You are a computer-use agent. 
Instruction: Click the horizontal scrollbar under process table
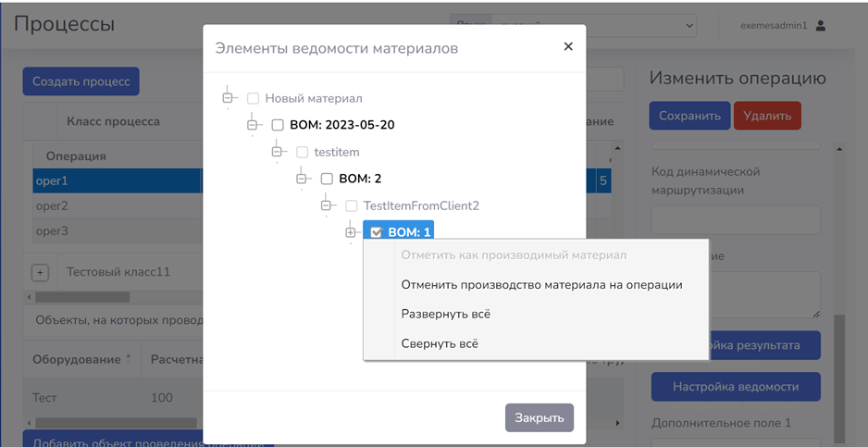pos(83,297)
